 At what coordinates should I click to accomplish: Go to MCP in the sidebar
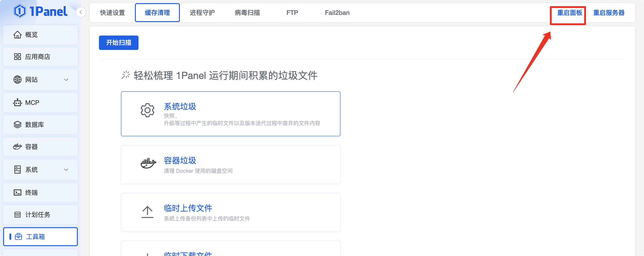40,103
